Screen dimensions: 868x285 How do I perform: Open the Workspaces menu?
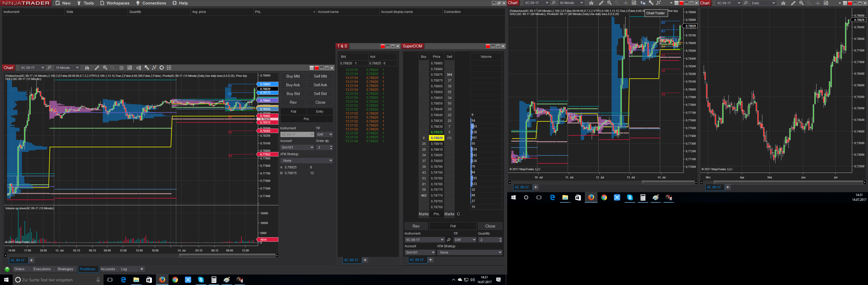point(115,3)
